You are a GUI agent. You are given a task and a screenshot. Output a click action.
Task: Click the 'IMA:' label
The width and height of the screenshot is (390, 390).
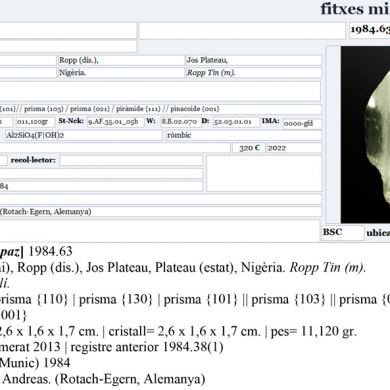(271, 121)
